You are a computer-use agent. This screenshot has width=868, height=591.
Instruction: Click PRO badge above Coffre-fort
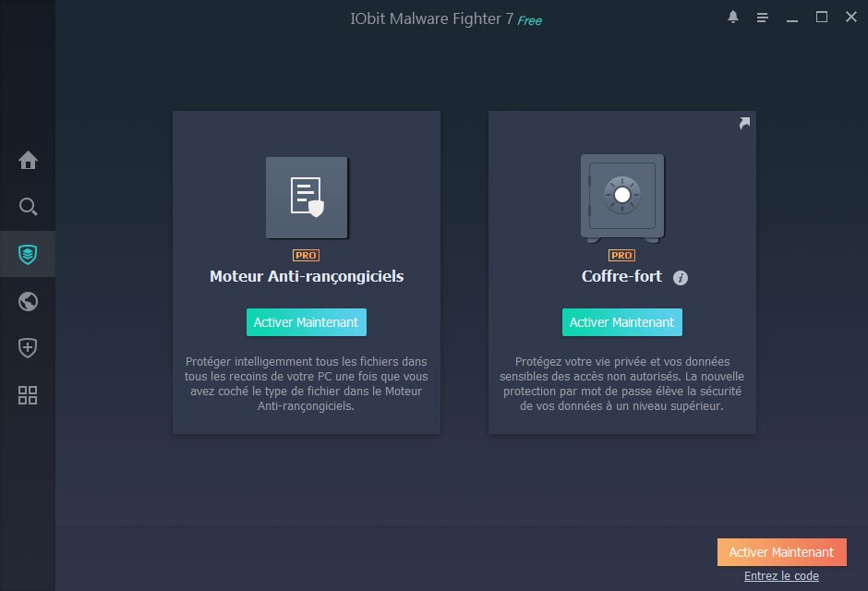pyautogui.click(x=621, y=255)
